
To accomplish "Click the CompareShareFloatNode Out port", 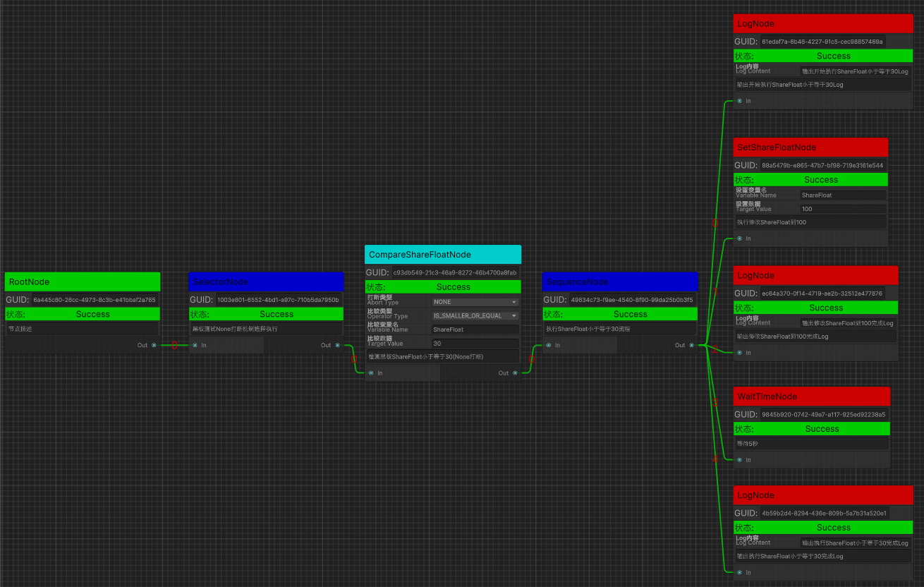I will point(515,373).
